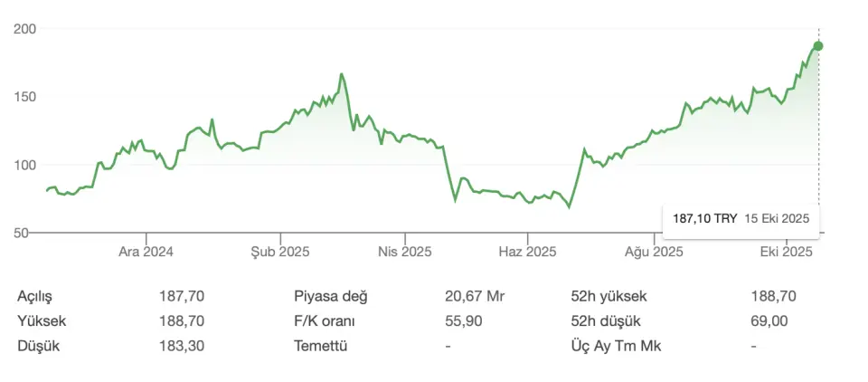Click the F/K oranı label
868x382 pixels.
(x=325, y=320)
